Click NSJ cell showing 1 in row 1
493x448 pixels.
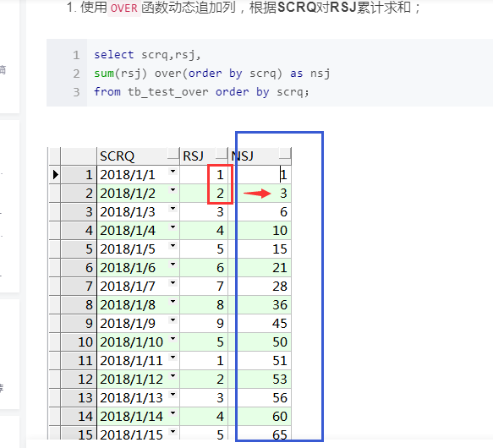[x=260, y=174]
